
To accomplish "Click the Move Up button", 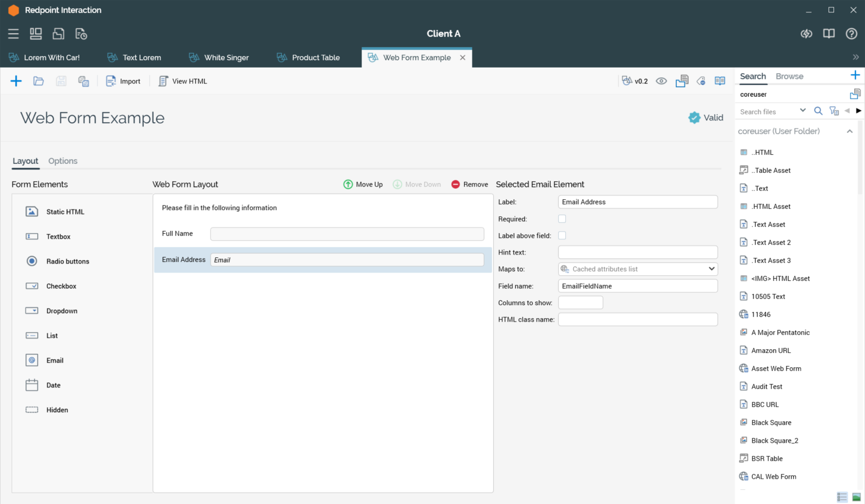I will click(363, 184).
